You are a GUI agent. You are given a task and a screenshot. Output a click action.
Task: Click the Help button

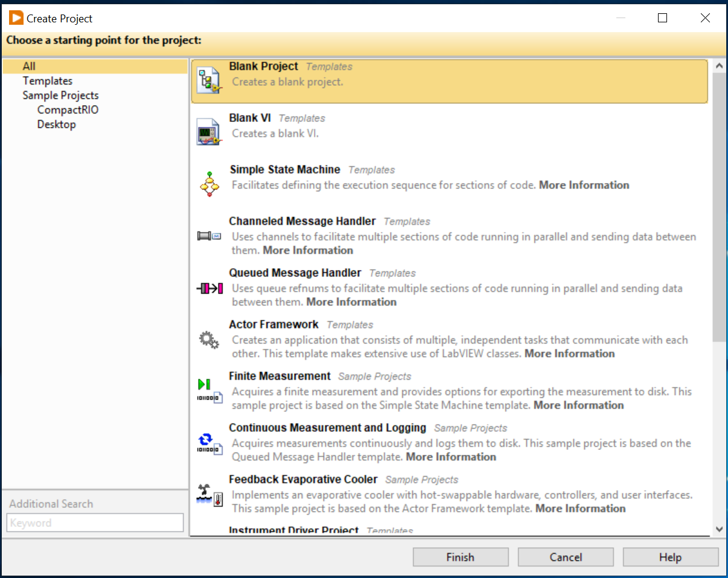click(x=670, y=556)
